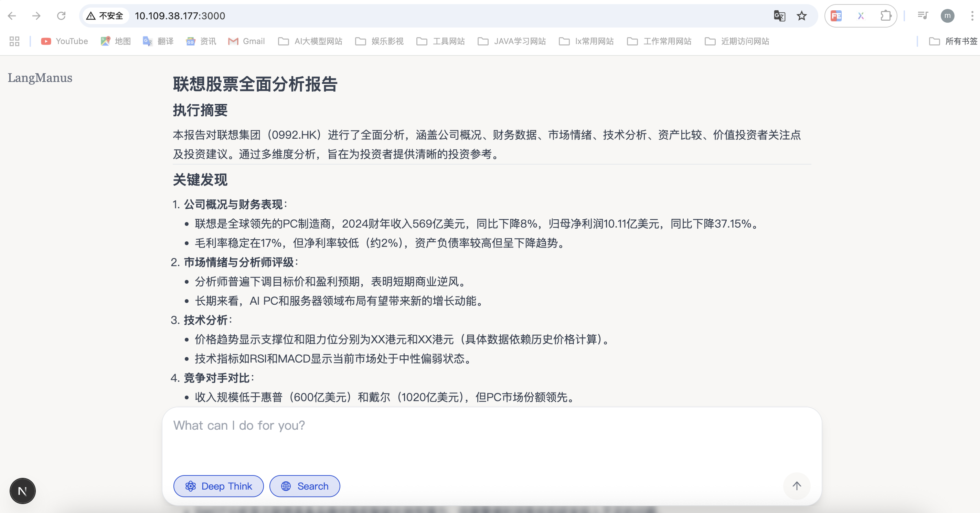This screenshot has height=513, width=980.
Task: Click the red FE extension icon
Action: point(836,16)
